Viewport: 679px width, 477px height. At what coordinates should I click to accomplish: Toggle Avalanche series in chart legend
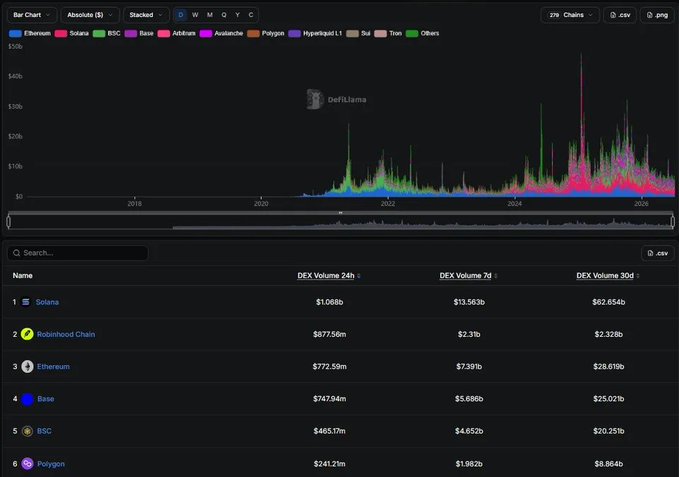[221, 33]
